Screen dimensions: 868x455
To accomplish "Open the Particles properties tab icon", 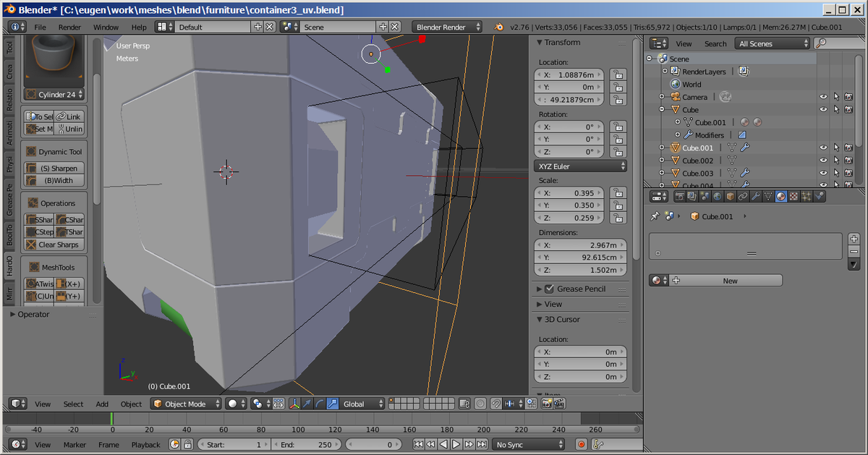I will pos(807,197).
